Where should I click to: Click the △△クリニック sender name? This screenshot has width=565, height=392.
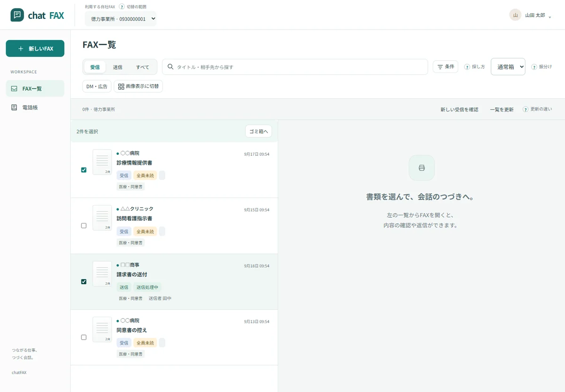(137, 209)
